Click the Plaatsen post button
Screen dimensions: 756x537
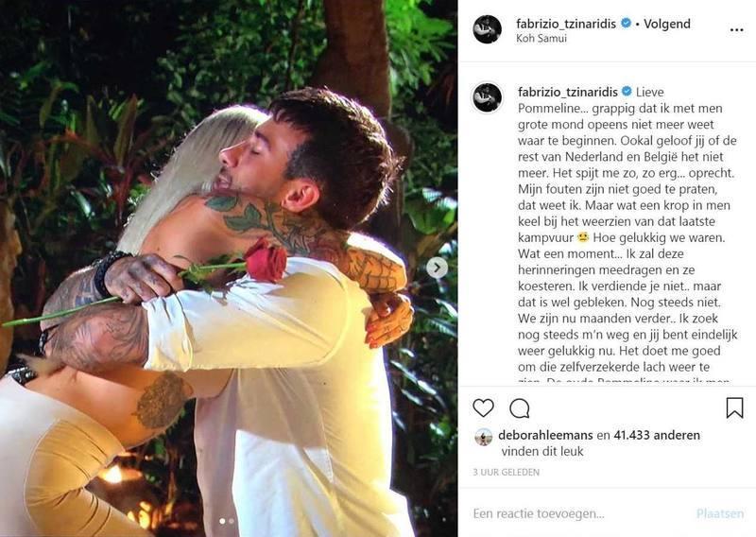pos(720,514)
